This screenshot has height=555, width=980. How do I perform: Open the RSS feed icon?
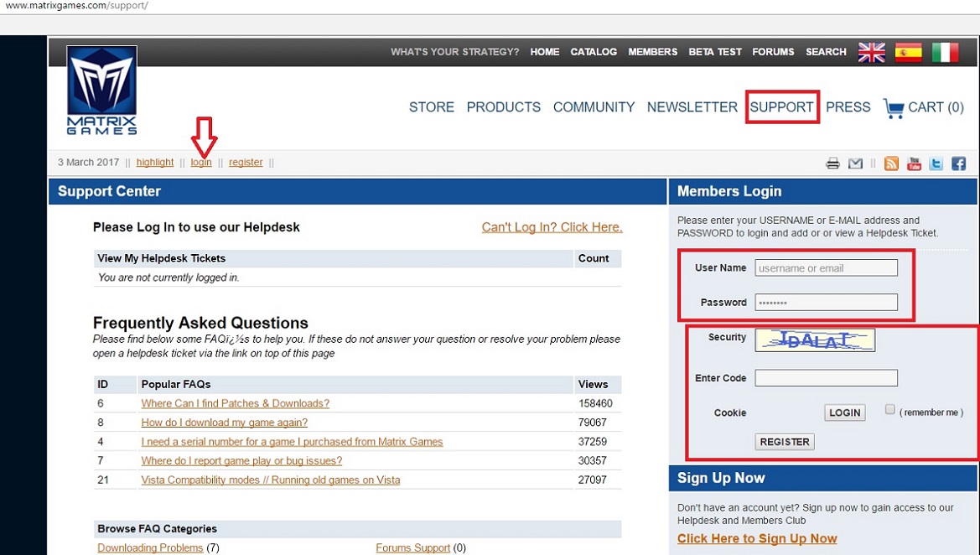pos(892,163)
